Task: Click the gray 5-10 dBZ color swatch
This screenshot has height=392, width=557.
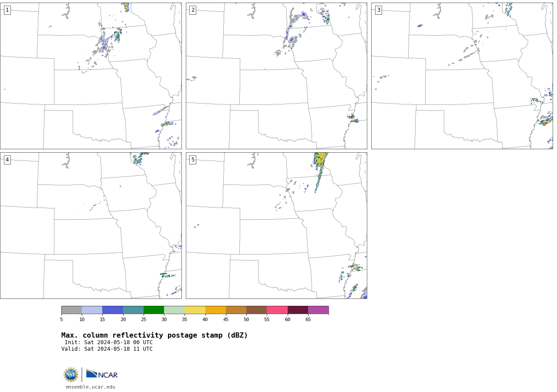Action: tap(71, 310)
